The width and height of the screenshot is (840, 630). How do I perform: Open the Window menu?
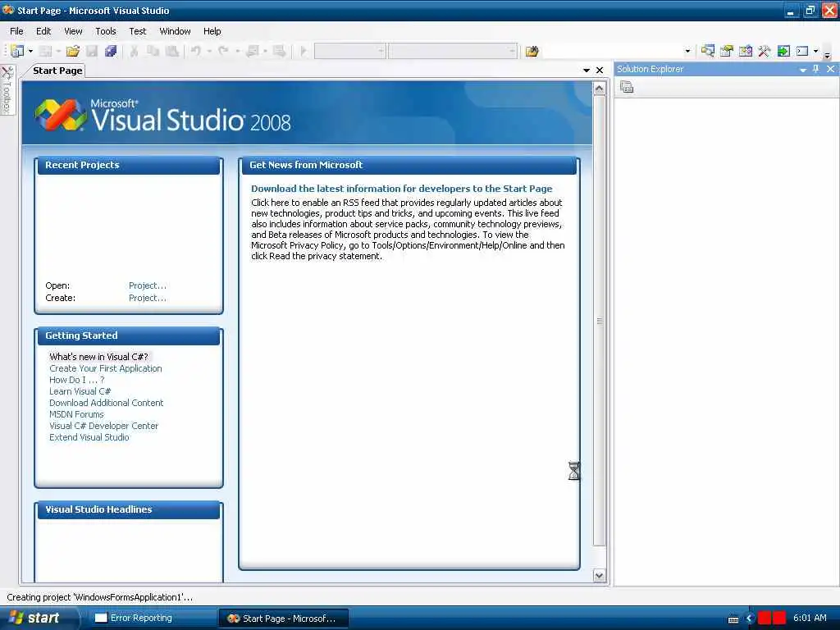tap(176, 31)
